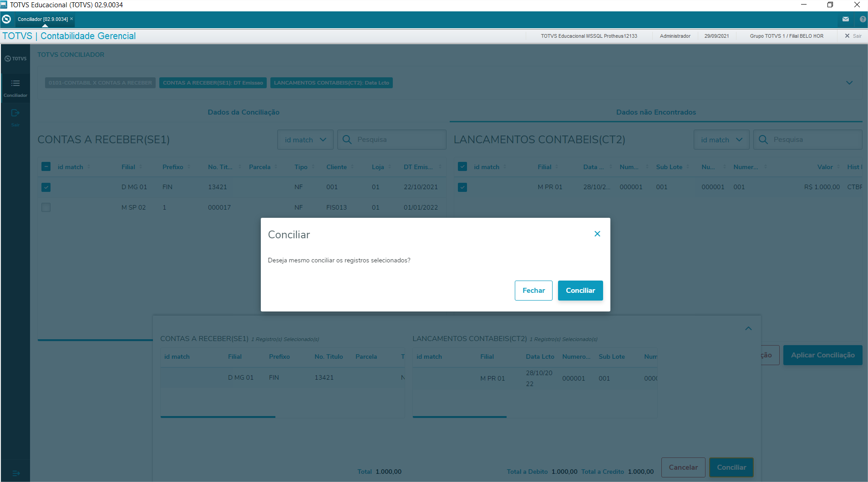The height and width of the screenshot is (482, 868).
Task: Sort CONTAS A RECEBER table by DT Emis icon
Action: tap(440, 167)
